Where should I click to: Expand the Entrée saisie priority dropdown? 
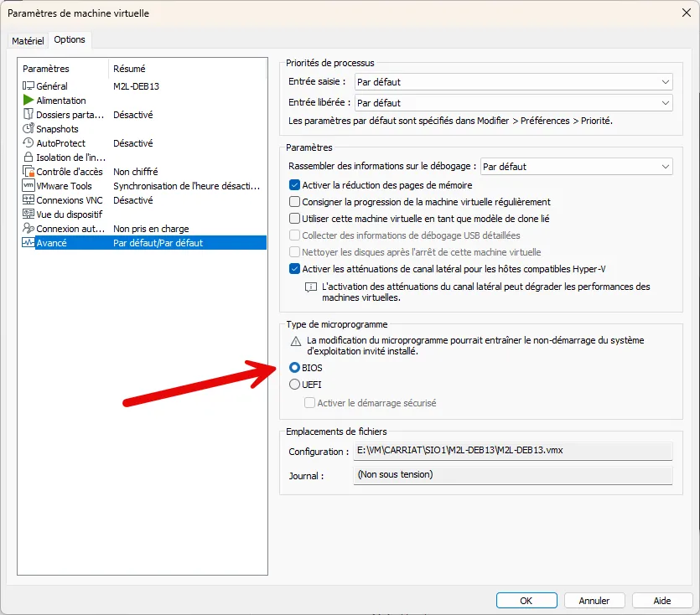(x=512, y=81)
